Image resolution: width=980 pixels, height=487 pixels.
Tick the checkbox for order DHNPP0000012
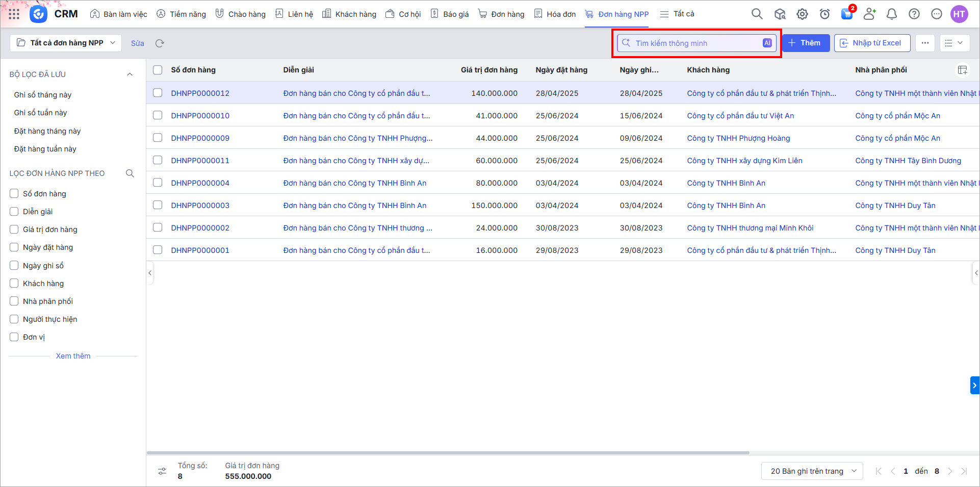158,93
